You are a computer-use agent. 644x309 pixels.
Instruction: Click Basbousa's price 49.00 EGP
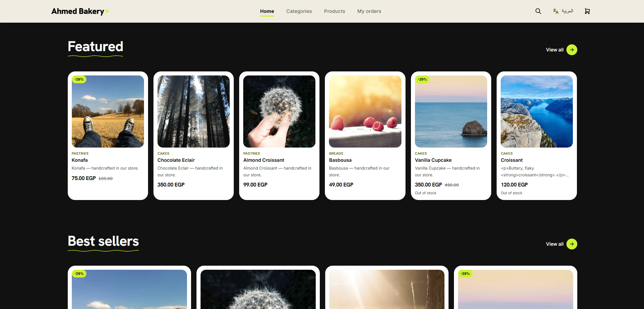341,185
